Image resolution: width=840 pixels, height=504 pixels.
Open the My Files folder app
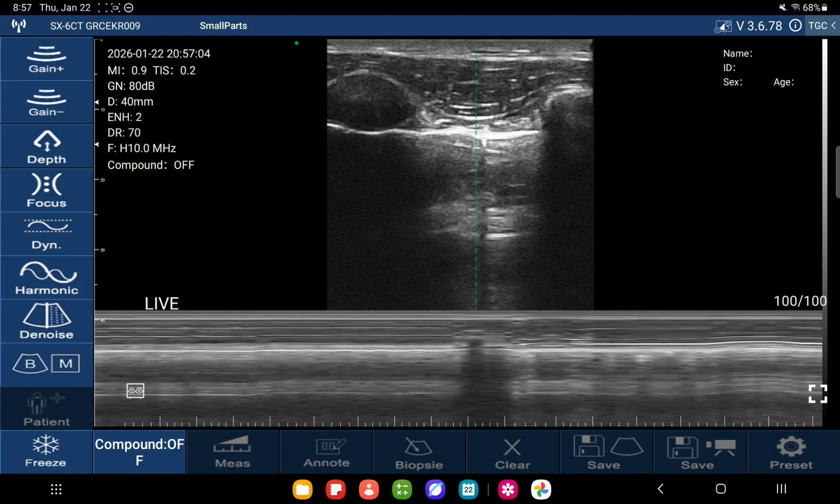pos(302,489)
